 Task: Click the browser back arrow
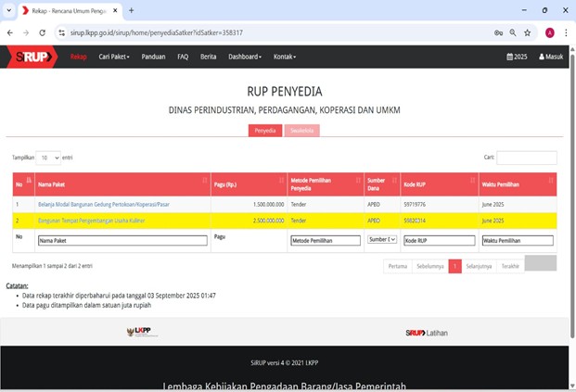[9, 32]
